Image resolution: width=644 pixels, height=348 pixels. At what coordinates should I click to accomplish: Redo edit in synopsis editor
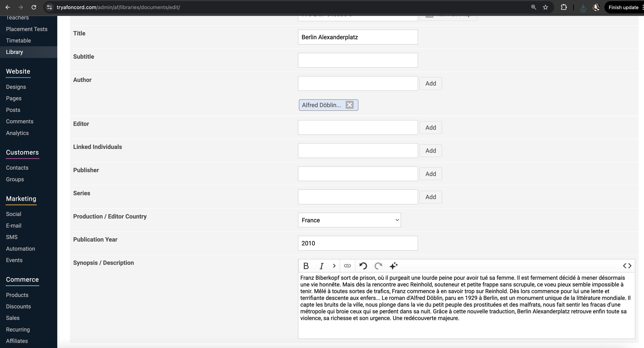(378, 266)
